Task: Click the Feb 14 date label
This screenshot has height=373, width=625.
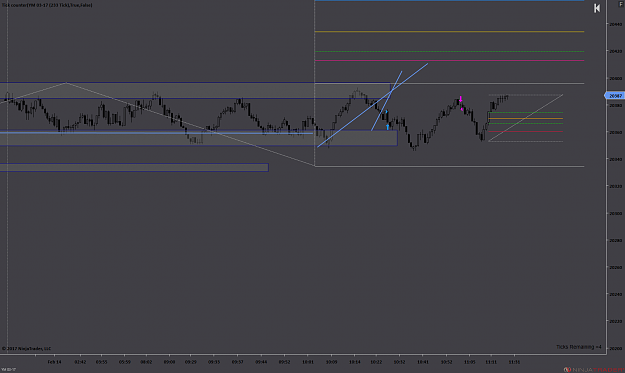Action: (x=55, y=362)
